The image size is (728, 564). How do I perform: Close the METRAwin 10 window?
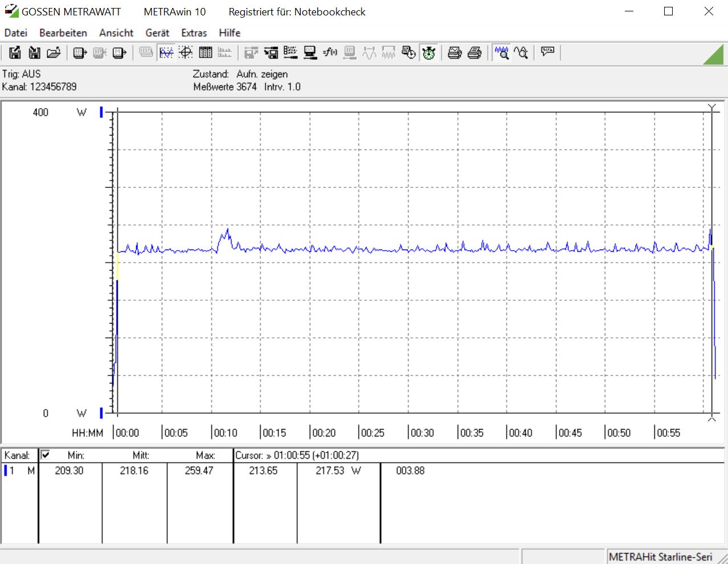[709, 11]
